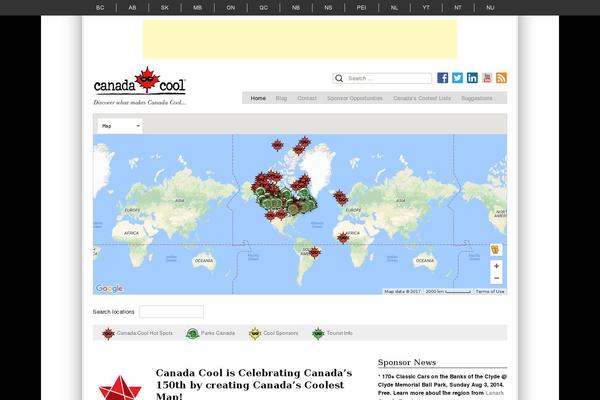Screen dimensions: 600x400
Task: Click the 'Discover what makes Canada Cool' tagline
Action: coord(139,103)
